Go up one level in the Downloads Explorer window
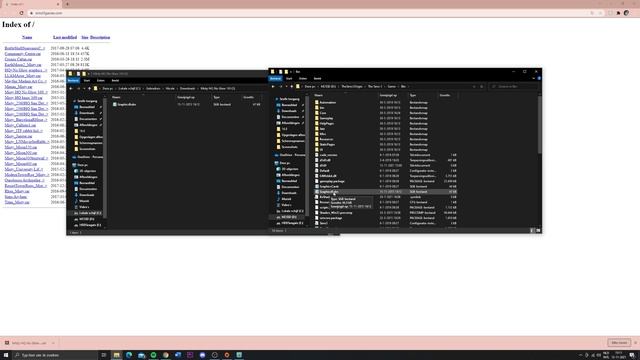 89,89
